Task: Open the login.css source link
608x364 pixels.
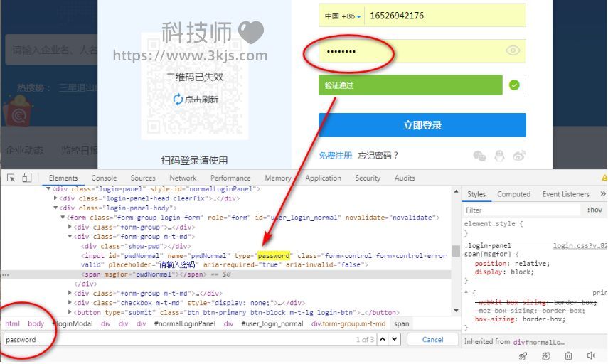Action: [580, 246]
